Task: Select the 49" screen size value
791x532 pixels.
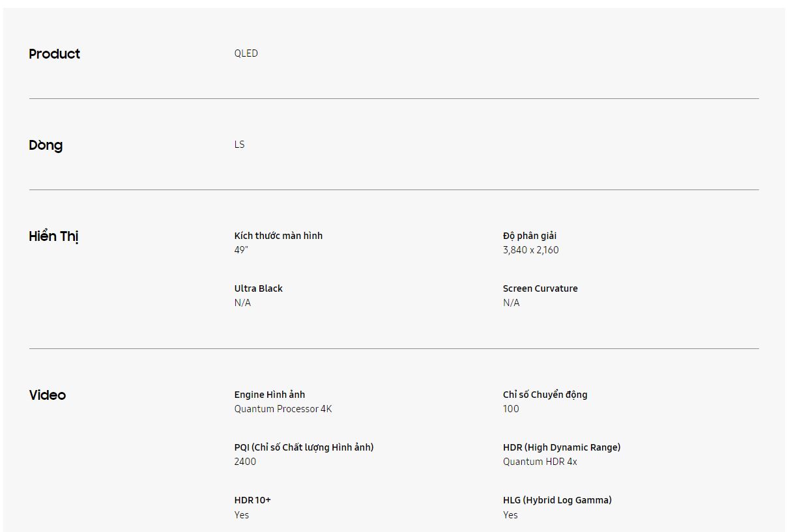Action: (241, 250)
